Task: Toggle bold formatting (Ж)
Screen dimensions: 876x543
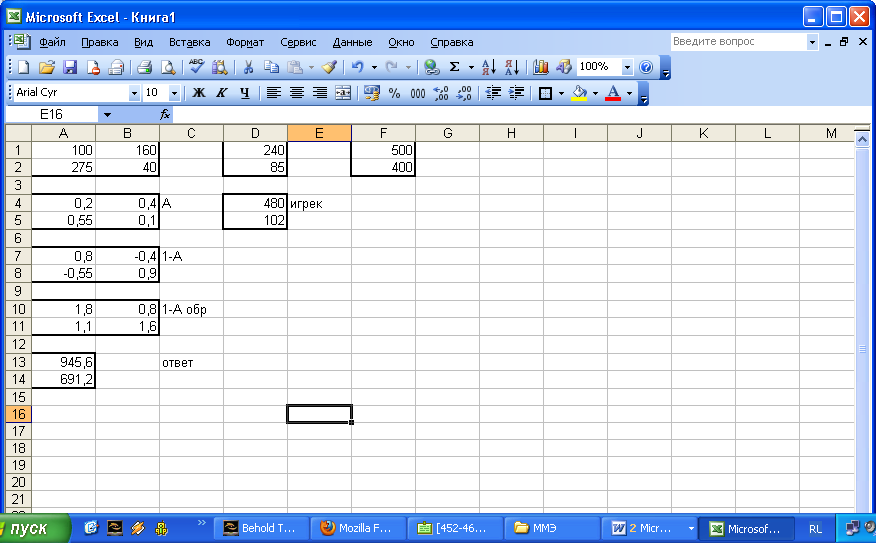Action: click(x=198, y=93)
